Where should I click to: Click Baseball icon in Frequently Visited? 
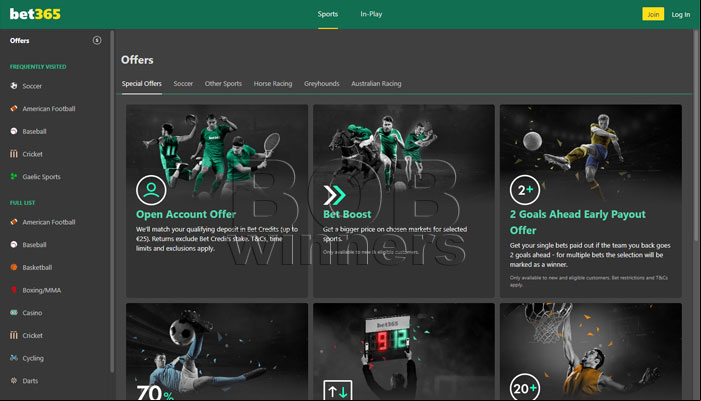coord(14,131)
